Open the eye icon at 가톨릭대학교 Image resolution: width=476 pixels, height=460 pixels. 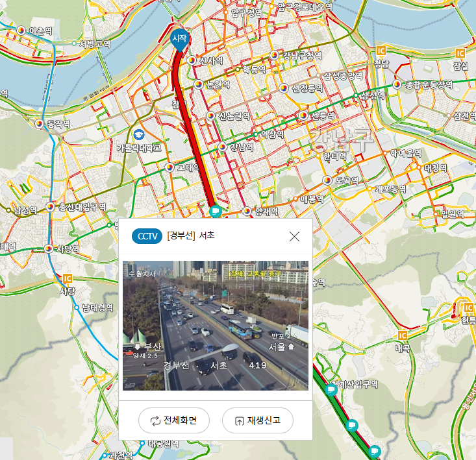[139, 134]
